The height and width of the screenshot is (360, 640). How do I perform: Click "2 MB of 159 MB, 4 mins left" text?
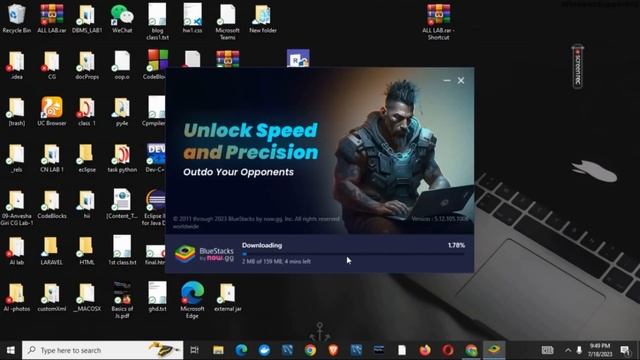click(276, 261)
